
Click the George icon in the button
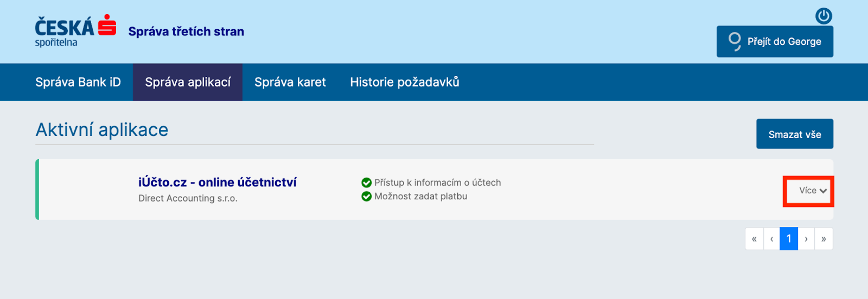(735, 42)
